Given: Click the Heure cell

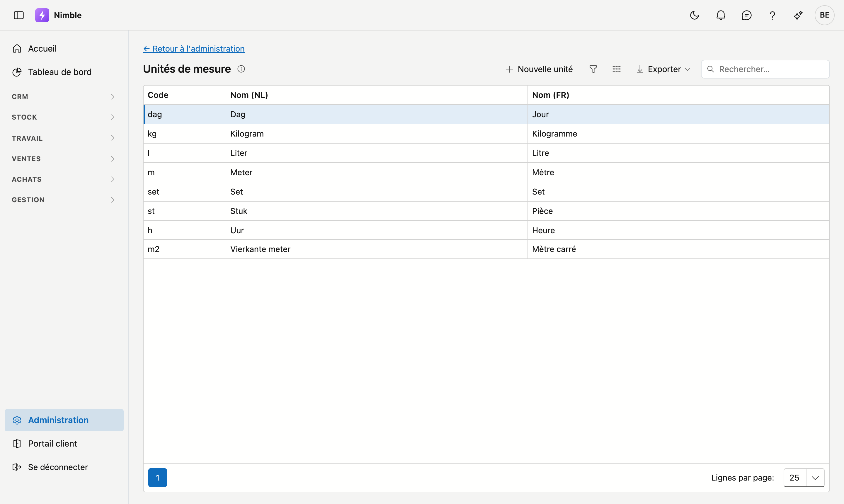Looking at the screenshot, I should coord(678,230).
